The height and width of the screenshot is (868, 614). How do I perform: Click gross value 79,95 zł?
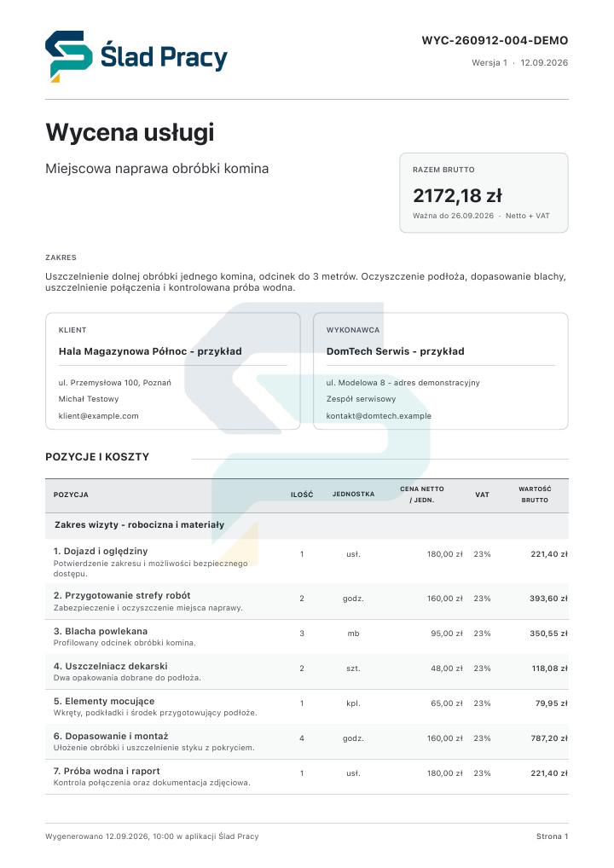[552, 703]
